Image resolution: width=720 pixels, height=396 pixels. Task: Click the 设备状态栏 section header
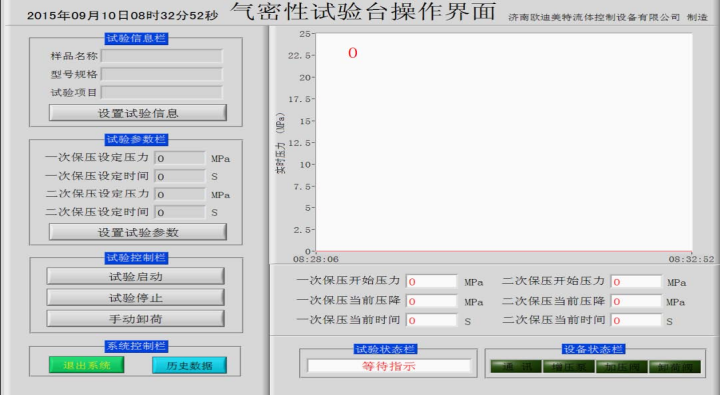tap(593, 349)
